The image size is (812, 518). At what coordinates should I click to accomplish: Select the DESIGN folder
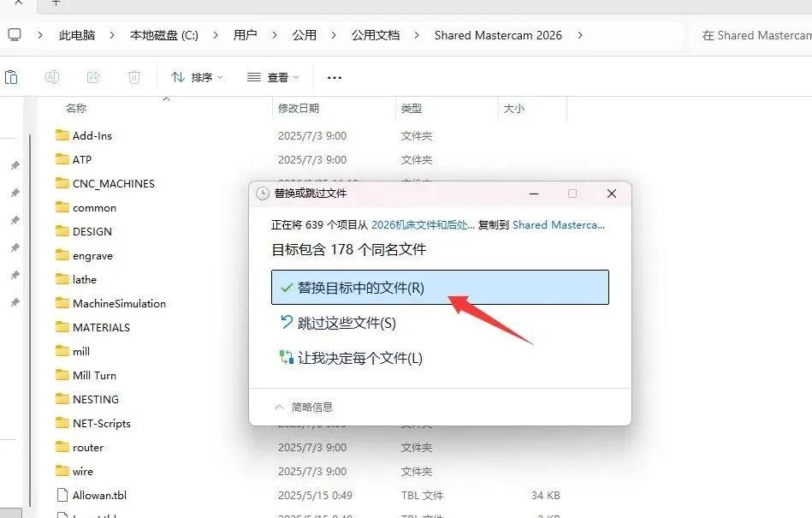tap(83, 231)
